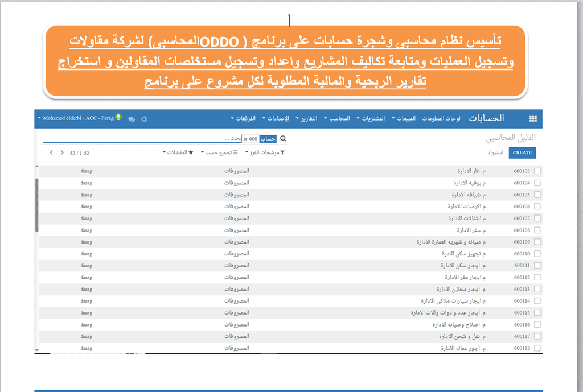The image size is (583, 392).
Task: Click the استيراد import link
Action: tap(496, 152)
